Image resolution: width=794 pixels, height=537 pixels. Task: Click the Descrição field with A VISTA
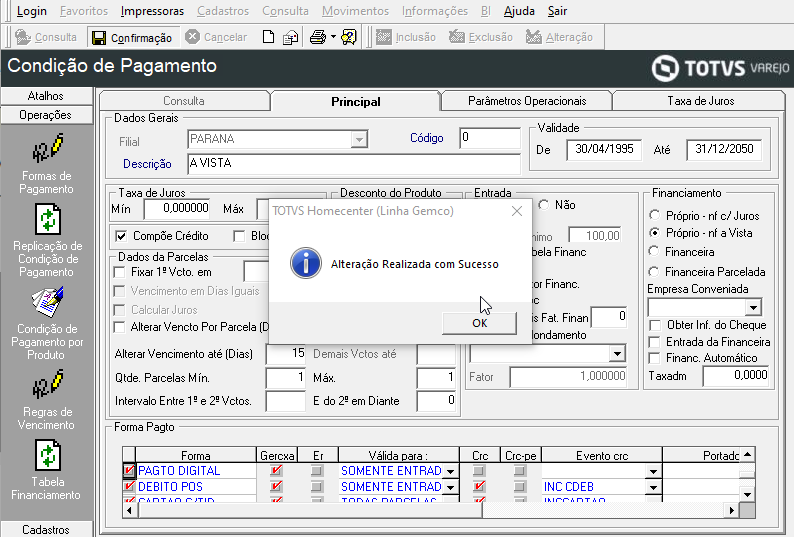coord(353,163)
